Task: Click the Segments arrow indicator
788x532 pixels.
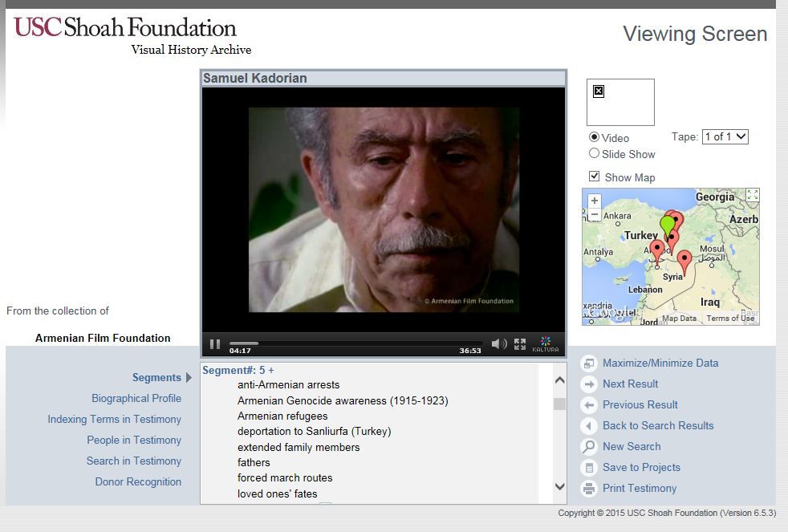Action: tap(189, 378)
